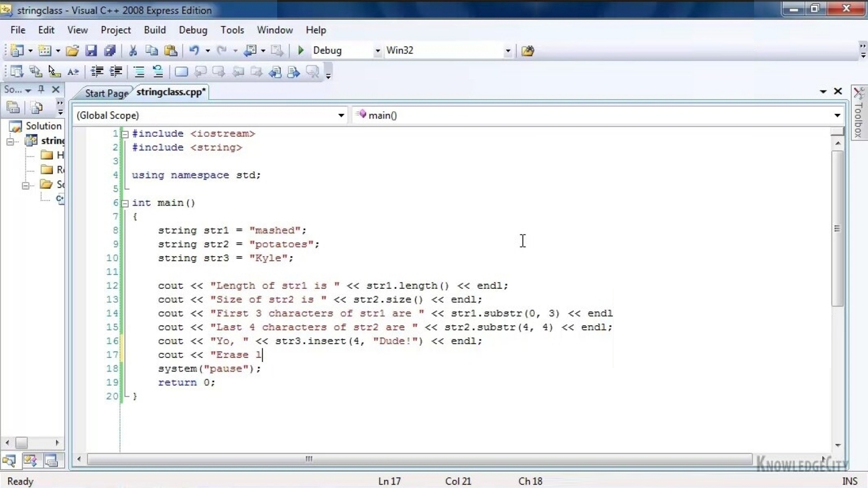Click the vertical scrollbar thumb in editor
The width and height of the screenshot is (868, 488).
(837, 229)
